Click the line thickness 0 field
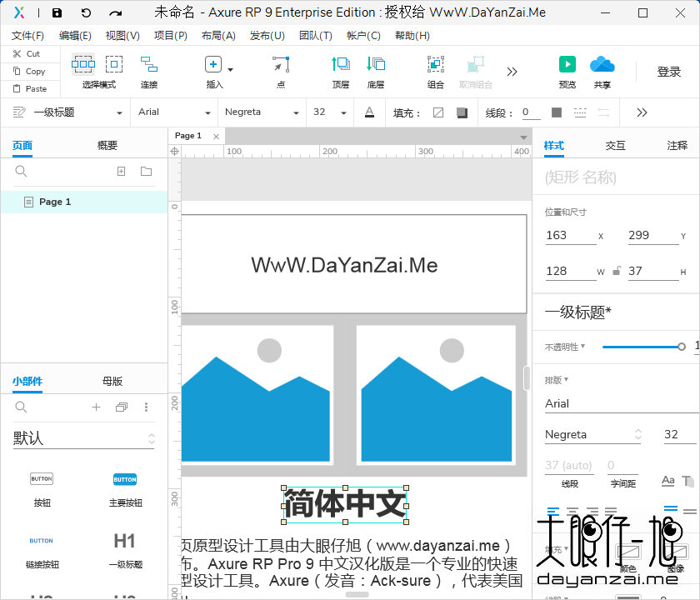Viewport: 700px width, 600px height. [531, 112]
